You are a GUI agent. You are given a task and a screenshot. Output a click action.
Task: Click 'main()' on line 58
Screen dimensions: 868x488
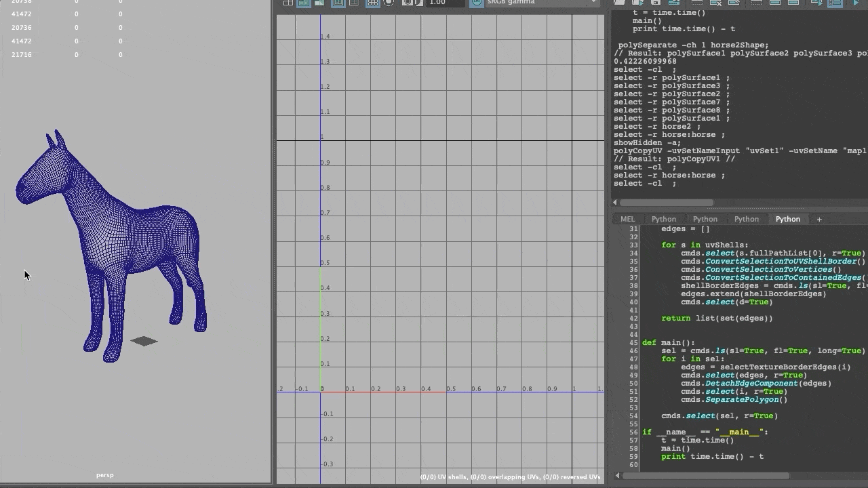(675, 448)
